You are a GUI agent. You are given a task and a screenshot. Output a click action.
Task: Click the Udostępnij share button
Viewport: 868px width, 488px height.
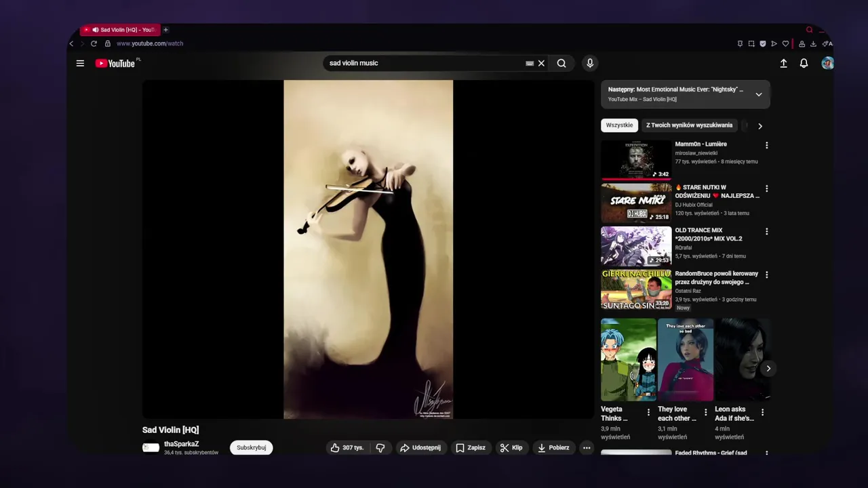(420, 448)
